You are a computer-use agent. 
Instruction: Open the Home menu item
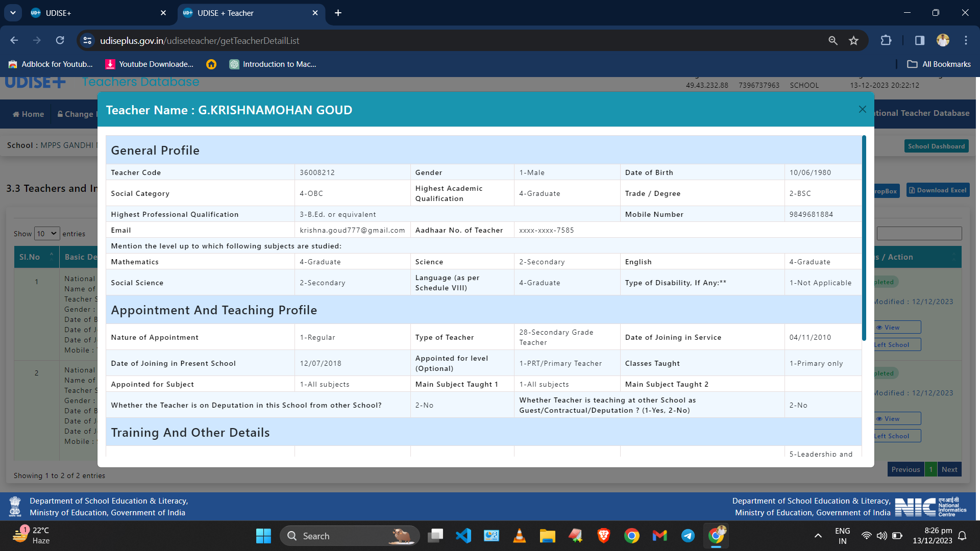pos(29,114)
